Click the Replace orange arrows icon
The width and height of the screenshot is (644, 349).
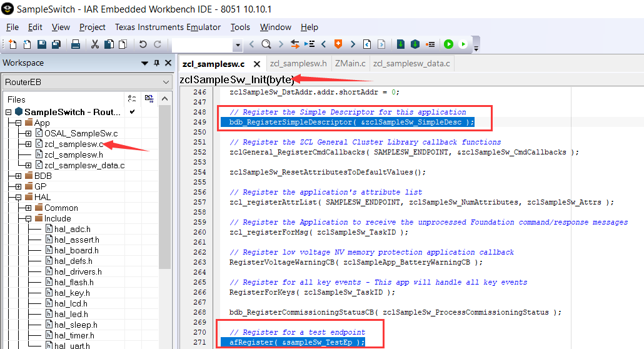pyautogui.click(x=295, y=44)
